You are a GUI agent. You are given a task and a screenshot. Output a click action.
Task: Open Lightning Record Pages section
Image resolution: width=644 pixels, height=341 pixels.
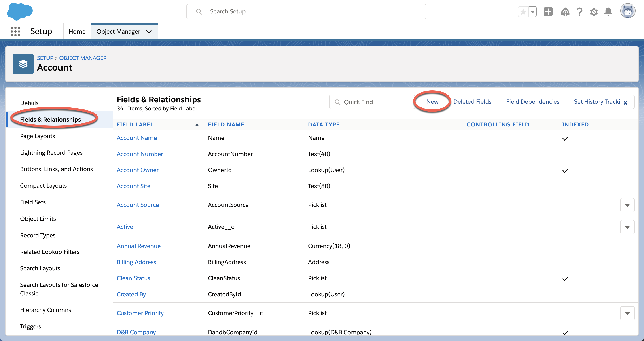51,153
